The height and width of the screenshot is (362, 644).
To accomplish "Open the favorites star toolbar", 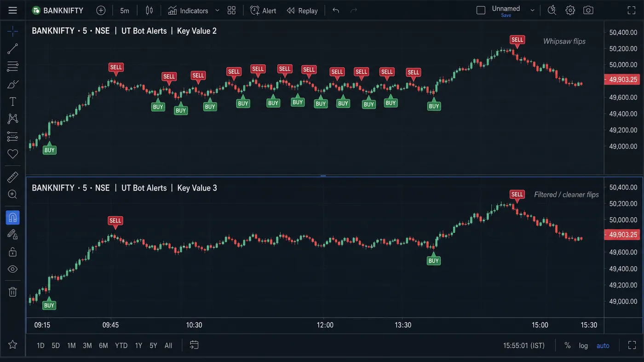I will click(x=12, y=345).
